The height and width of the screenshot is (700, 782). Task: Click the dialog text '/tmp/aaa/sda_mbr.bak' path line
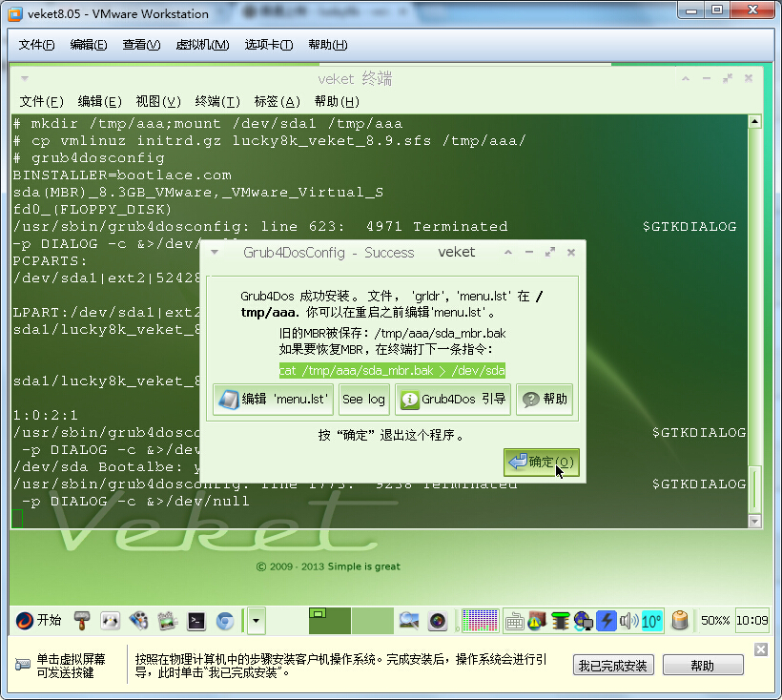(x=393, y=333)
